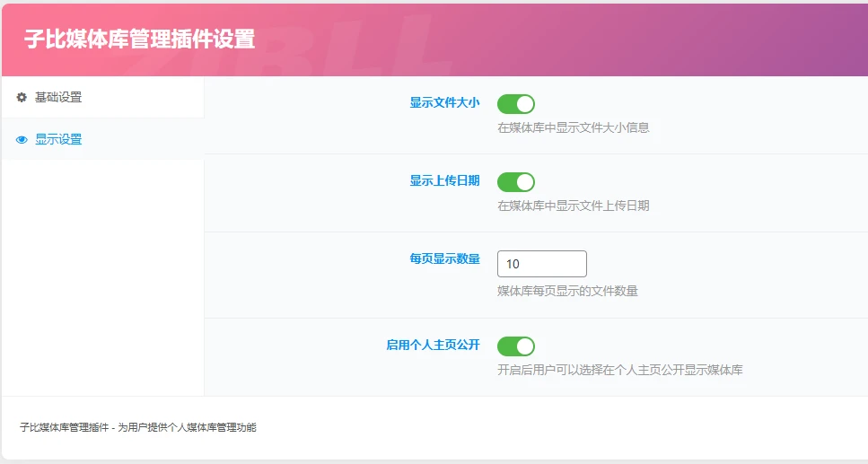The height and width of the screenshot is (464, 868).
Task: Click the gear icon beside 基础设置
Action: (x=22, y=97)
